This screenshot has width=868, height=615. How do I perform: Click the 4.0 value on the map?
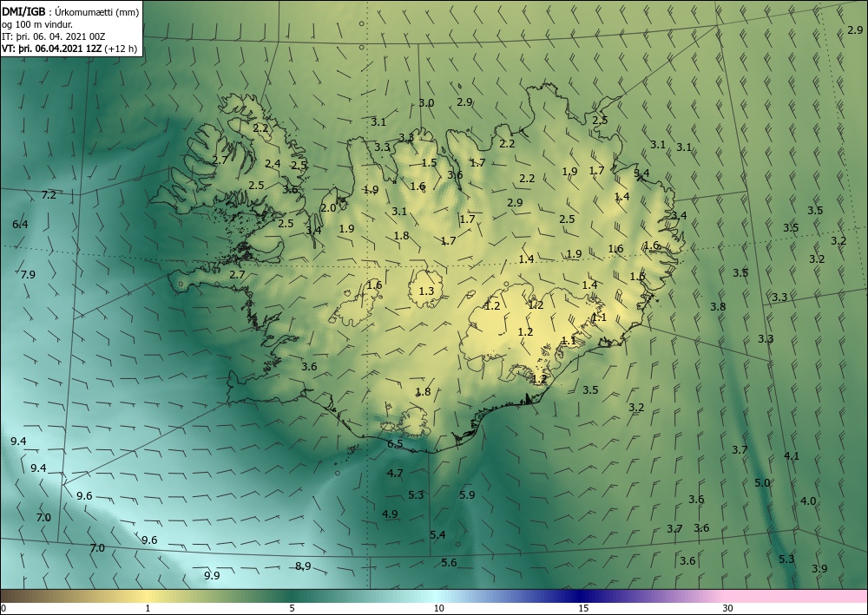pyautogui.click(x=808, y=501)
